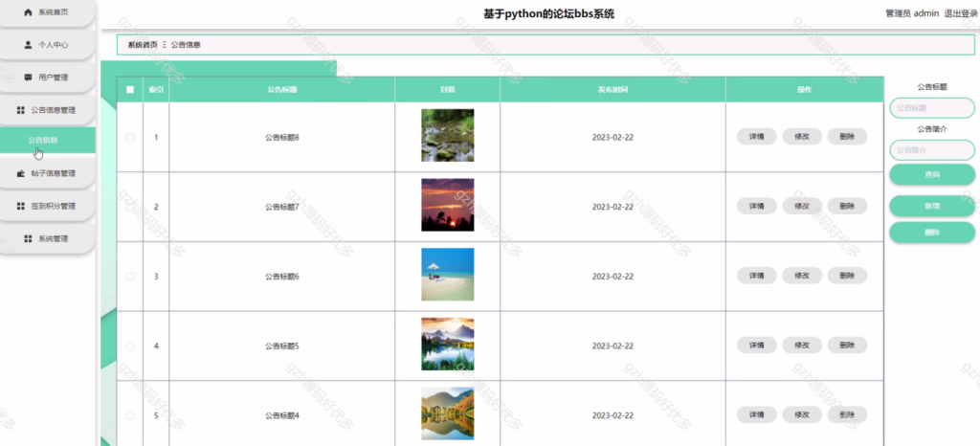980x446 pixels.
Task: Click the person icon for 个人中心
Action: (28, 45)
